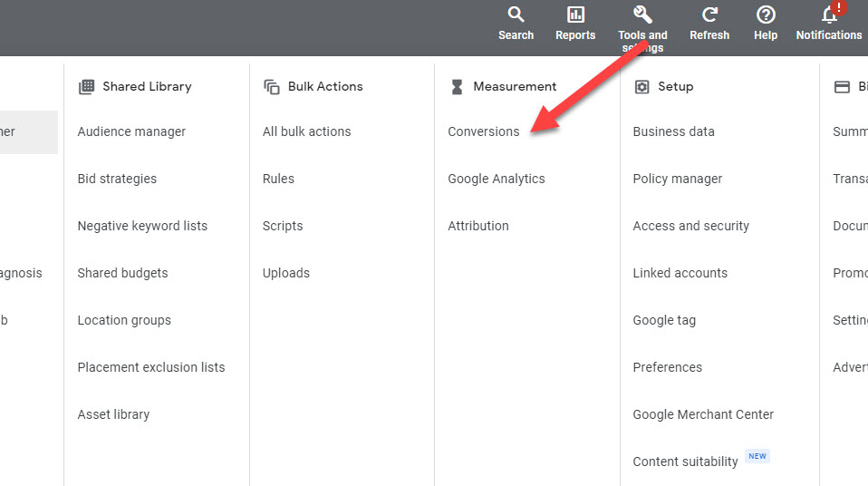868x486 pixels.
Task: Click the Tools and settings wrench icon
Action: [x=642, y=15]
